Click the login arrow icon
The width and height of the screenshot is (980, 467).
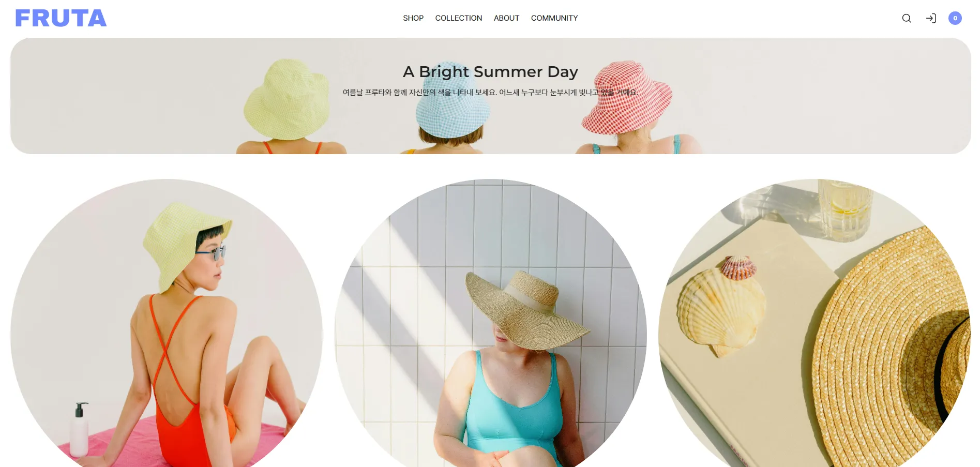(931, 18)
